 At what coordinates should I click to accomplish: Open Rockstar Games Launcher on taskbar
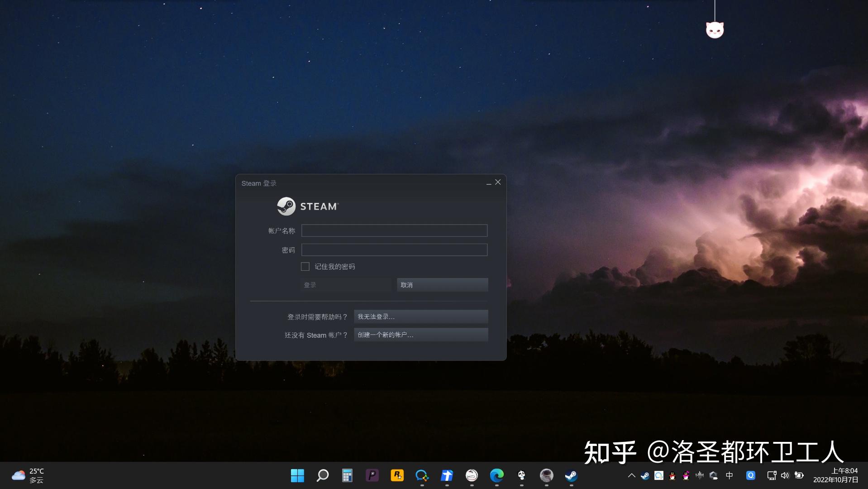coord(397,475)
